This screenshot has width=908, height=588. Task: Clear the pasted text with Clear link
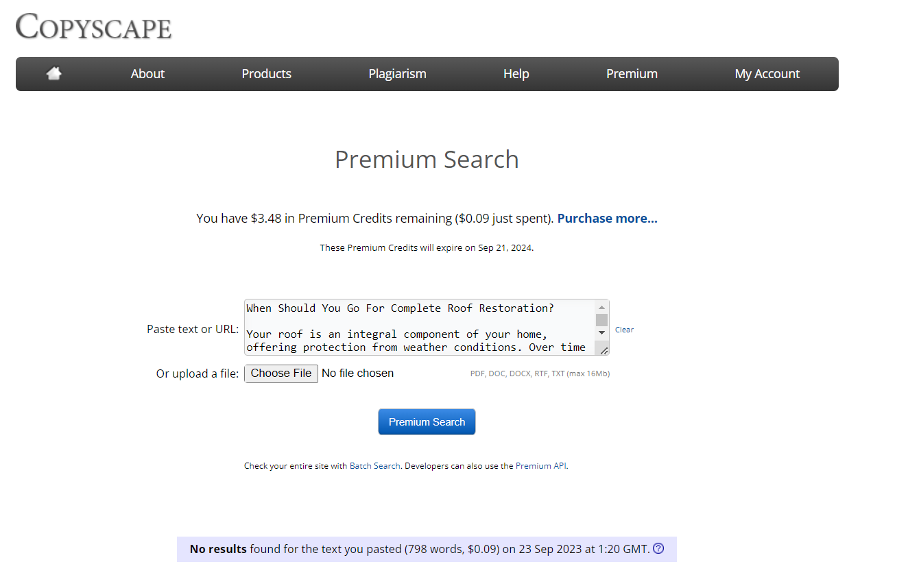624,330
